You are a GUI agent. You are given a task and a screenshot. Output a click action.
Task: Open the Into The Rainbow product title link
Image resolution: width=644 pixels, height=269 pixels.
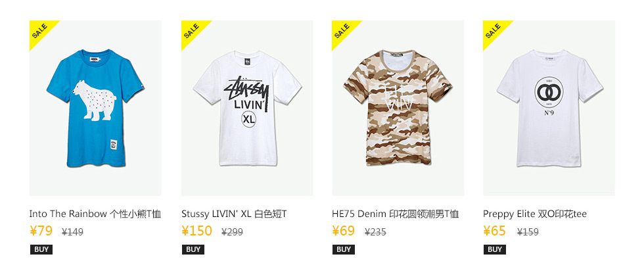(95, 214)
